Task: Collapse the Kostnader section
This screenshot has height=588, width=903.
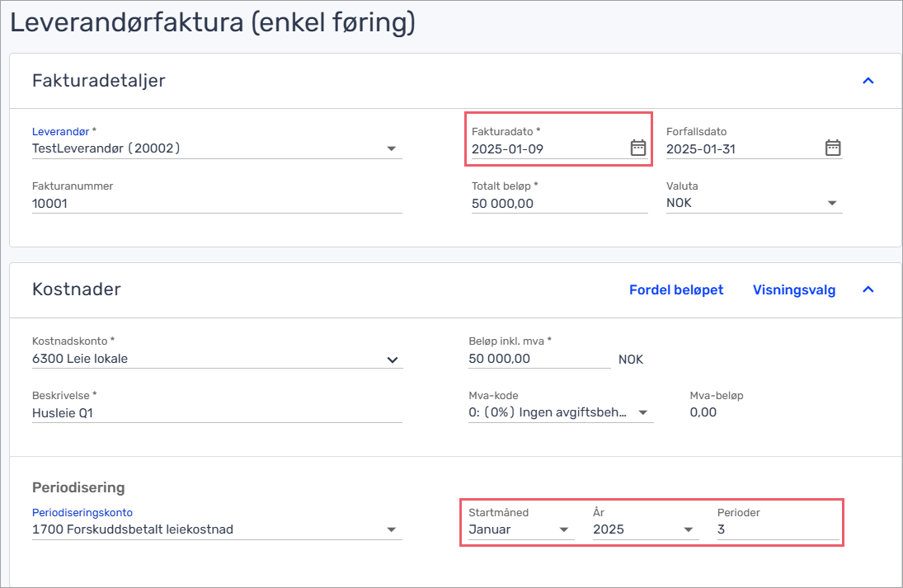Action: coord(867,289)
